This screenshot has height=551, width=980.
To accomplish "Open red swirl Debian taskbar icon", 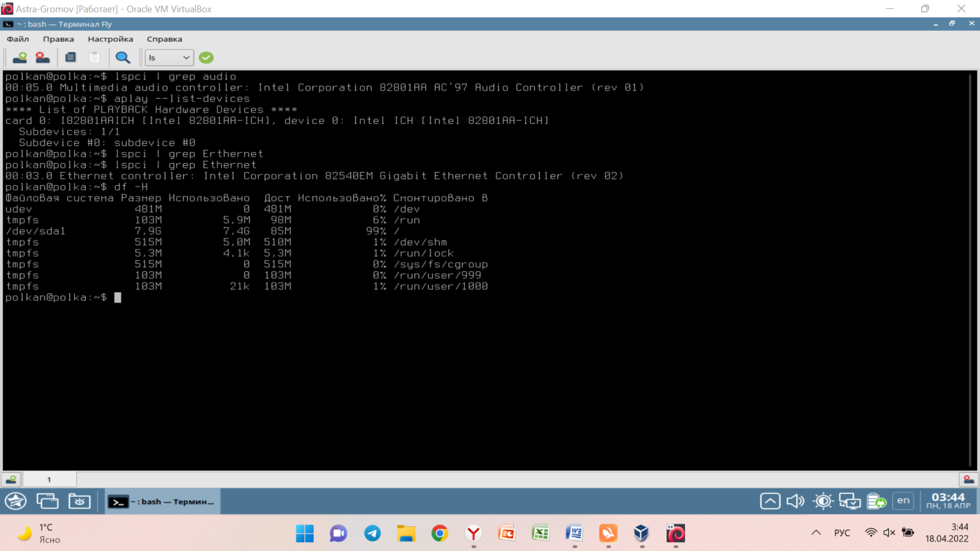I will tap(676, 533).
